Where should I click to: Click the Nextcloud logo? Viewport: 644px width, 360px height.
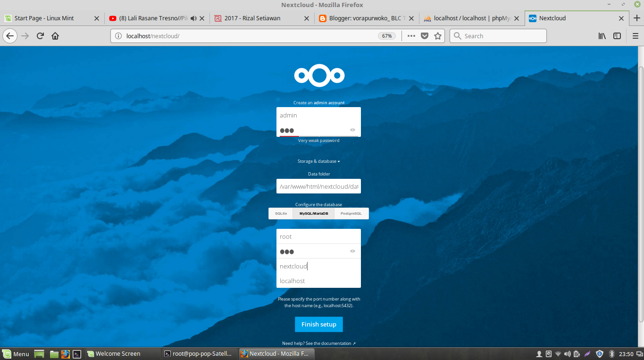point(319,75)
